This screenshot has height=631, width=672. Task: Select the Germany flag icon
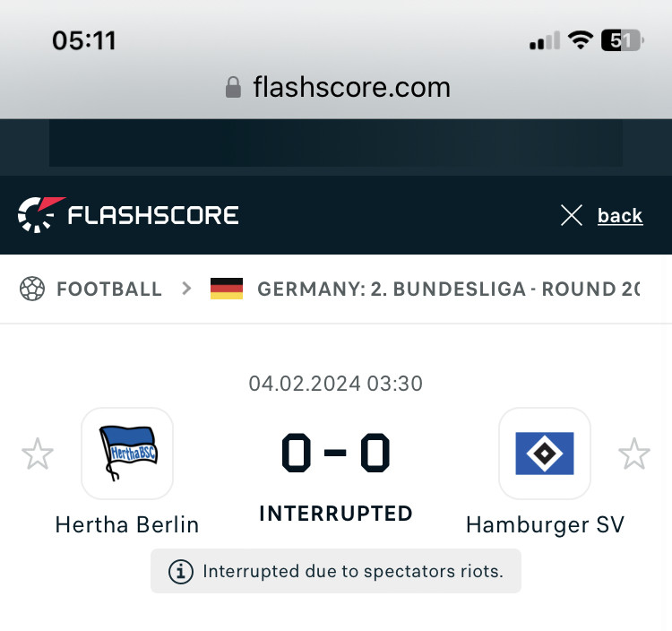pos(227,289)
